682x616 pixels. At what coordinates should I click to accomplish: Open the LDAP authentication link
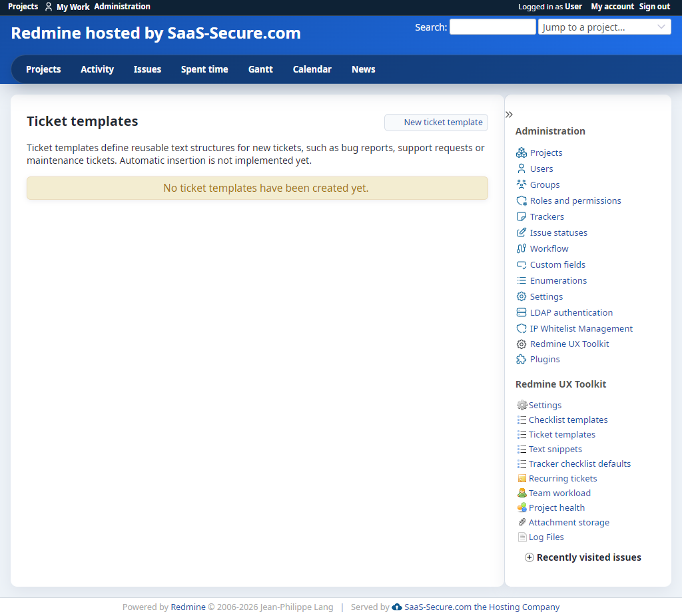coord(571,312)
